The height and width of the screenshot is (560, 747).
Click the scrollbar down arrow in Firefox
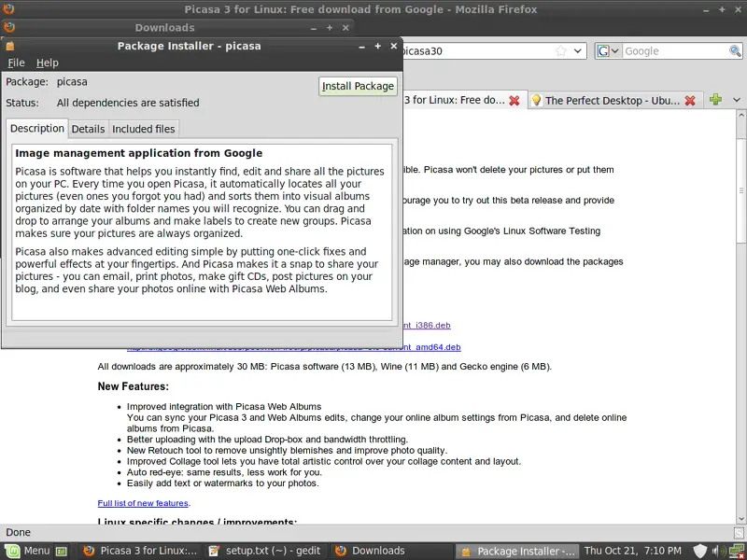(x=741, y=519)
